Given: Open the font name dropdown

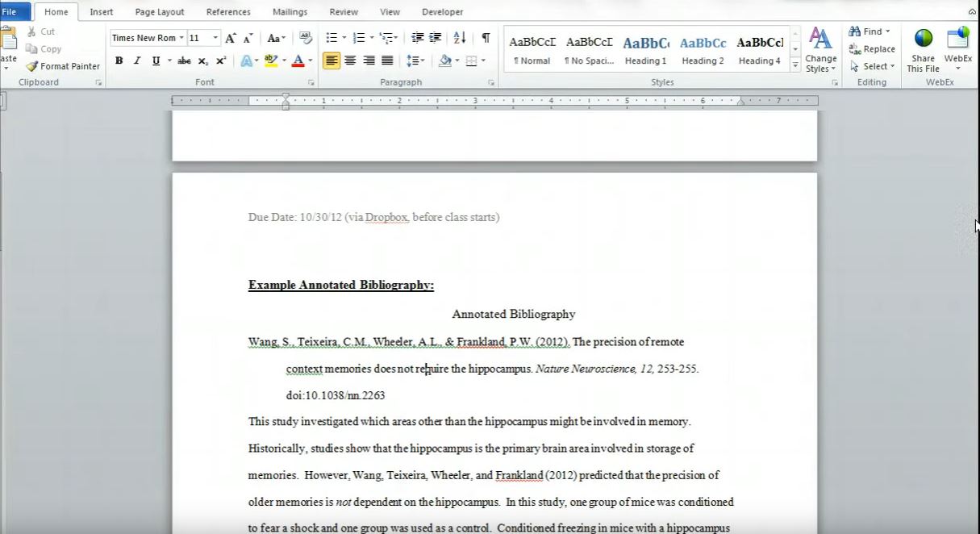Looking at the screenshot, I should pyautogui.click(x=181, y=38).
